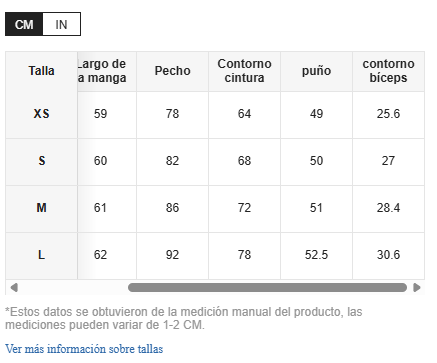Select the Talla column header
437x363 pixels.
41,71
